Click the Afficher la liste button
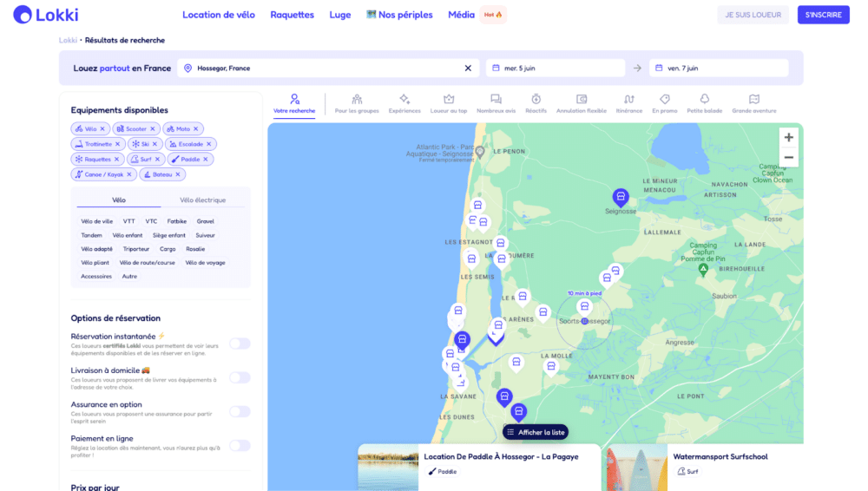This screenshot has height=491, width=868. [x=536, y=432]
